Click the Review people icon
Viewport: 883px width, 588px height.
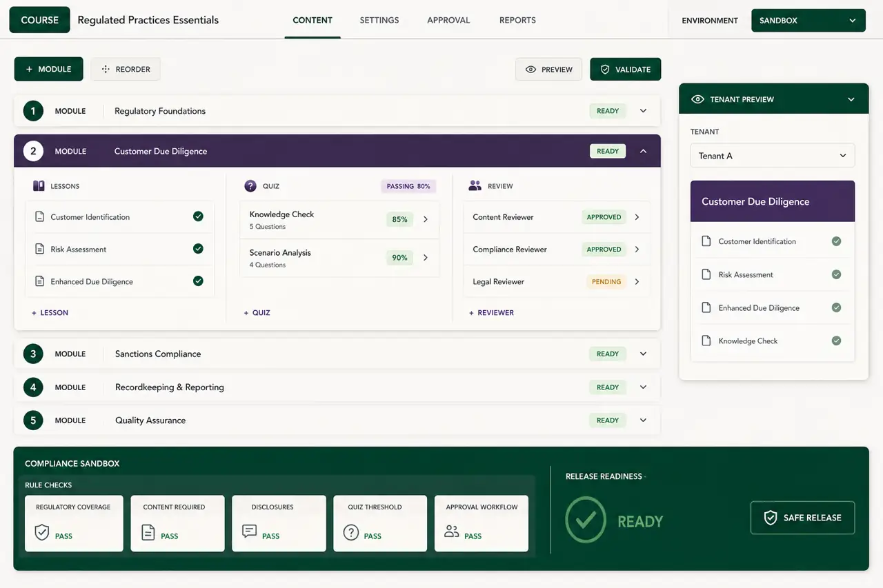(x=475, y=185)
